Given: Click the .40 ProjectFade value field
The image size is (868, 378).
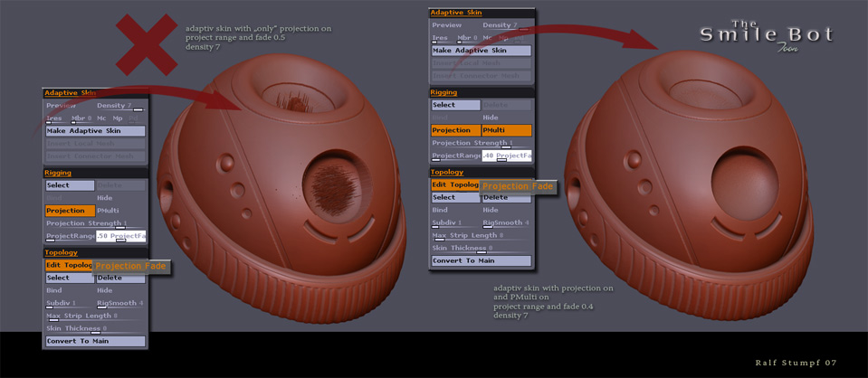Looking at the screenshot, I should tap(507, 156).
